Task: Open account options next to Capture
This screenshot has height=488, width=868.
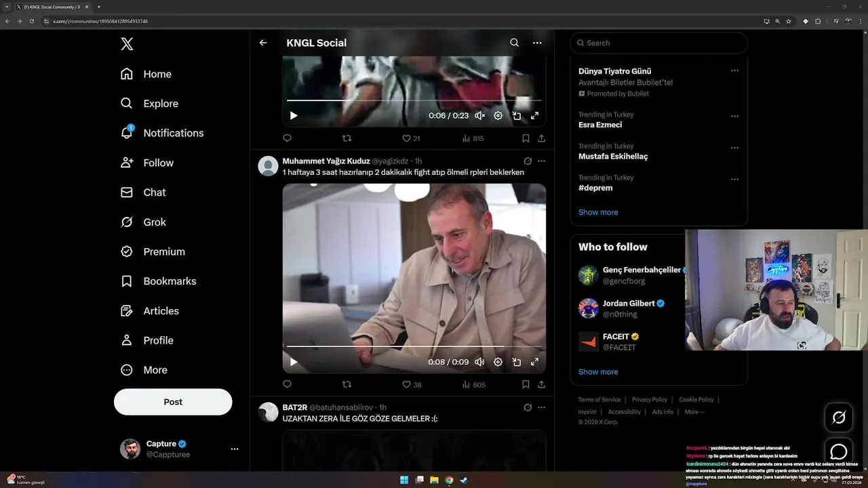Action: 235,449
